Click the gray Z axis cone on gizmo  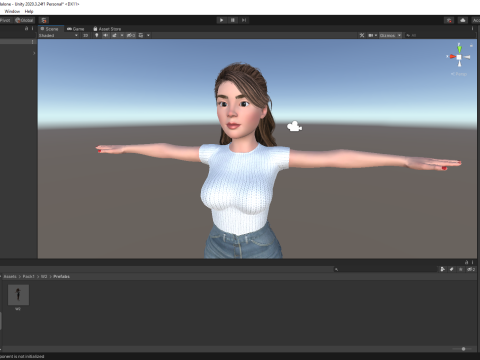[466, 57]
